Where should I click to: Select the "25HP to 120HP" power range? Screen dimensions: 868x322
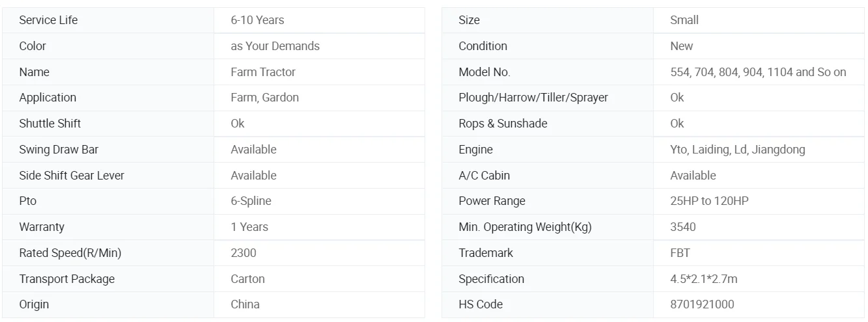point(709,201)
